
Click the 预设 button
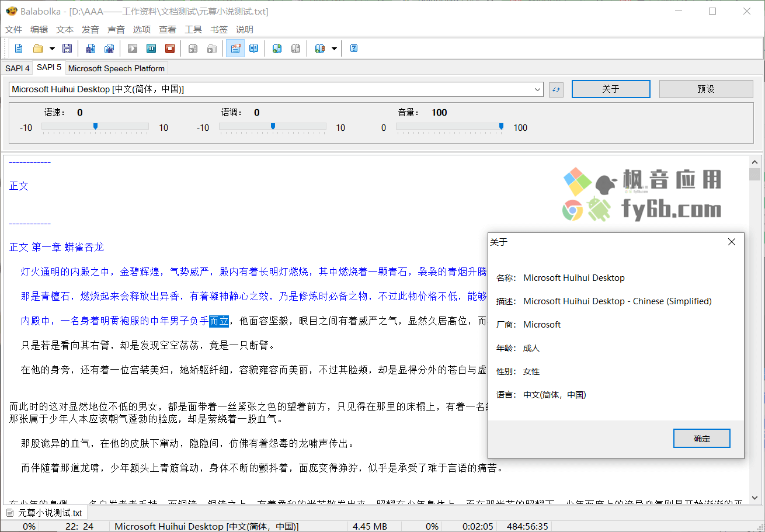[706, 89]
